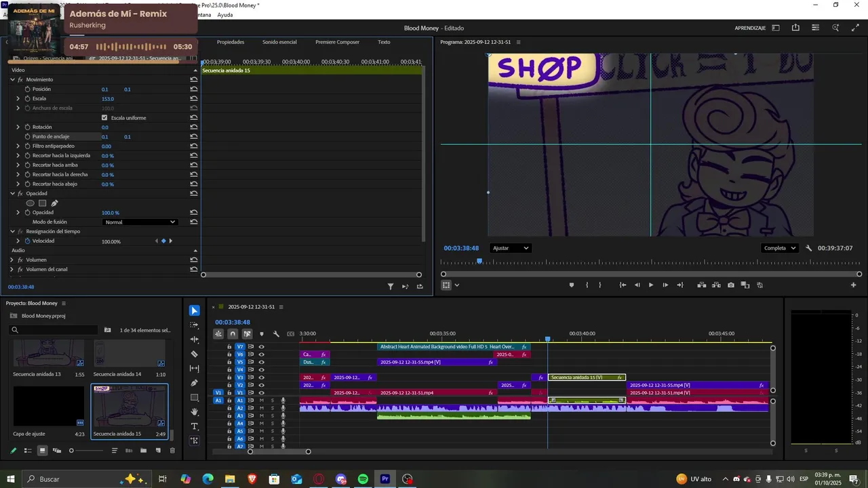
Task: Switch project panel to list view
Action: pyautogui.click(x=28, y=450)
